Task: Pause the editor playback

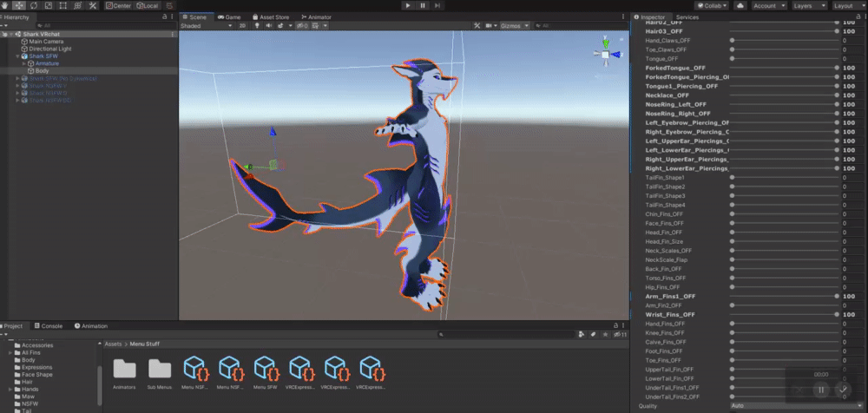Action: pos(423,5)
